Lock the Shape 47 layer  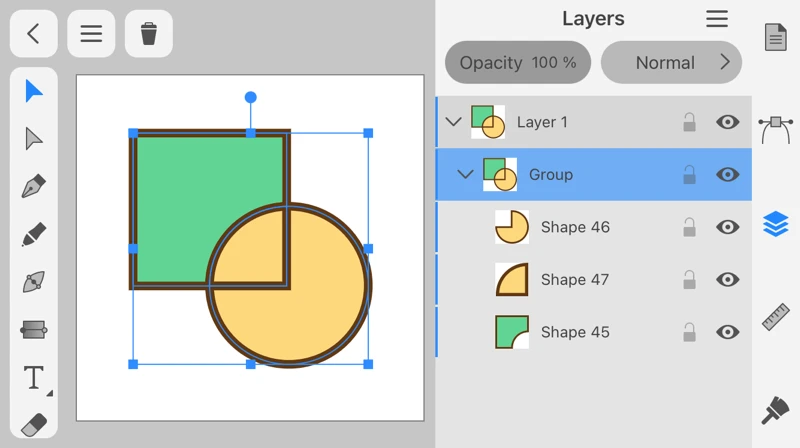(x=689, y=280)
